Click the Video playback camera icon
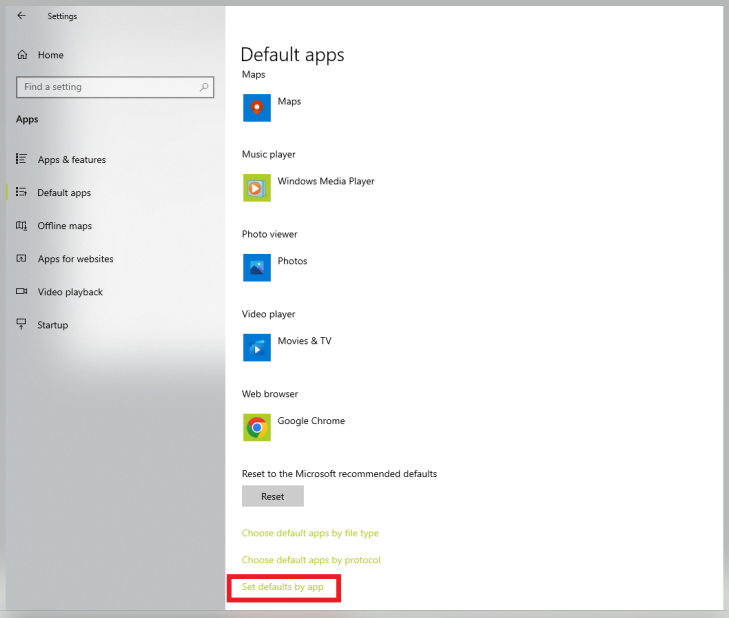 click(21, 292)
